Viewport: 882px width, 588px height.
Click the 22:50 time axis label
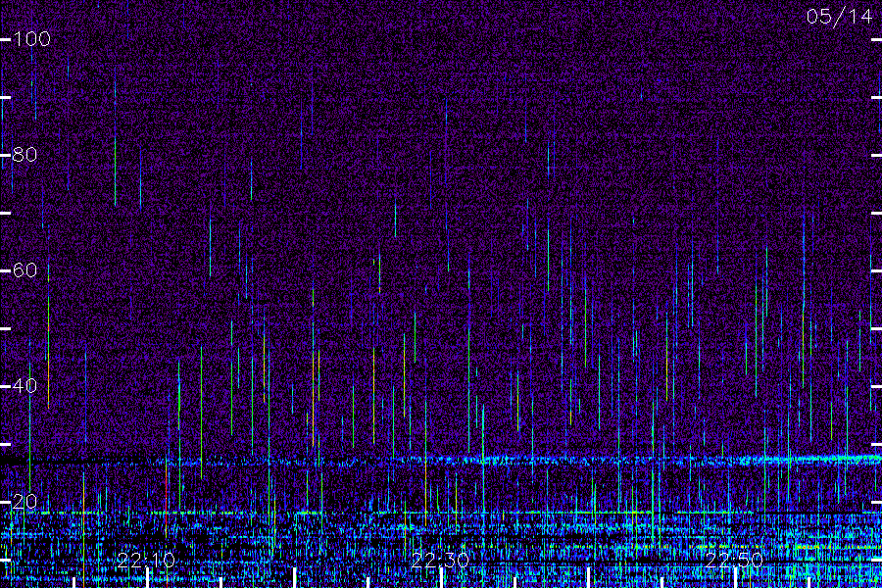coord(734,561)
